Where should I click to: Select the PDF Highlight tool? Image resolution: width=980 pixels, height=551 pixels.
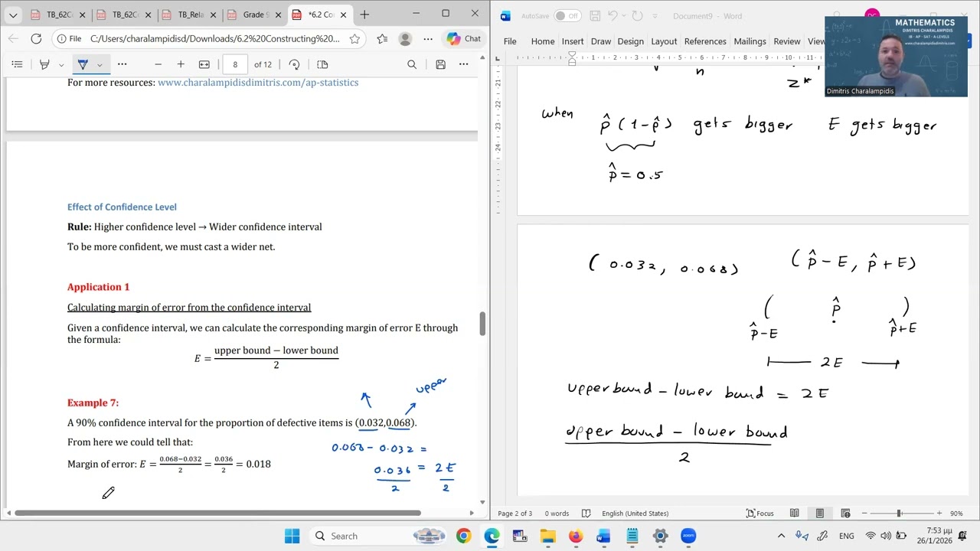tap(44, 64)
